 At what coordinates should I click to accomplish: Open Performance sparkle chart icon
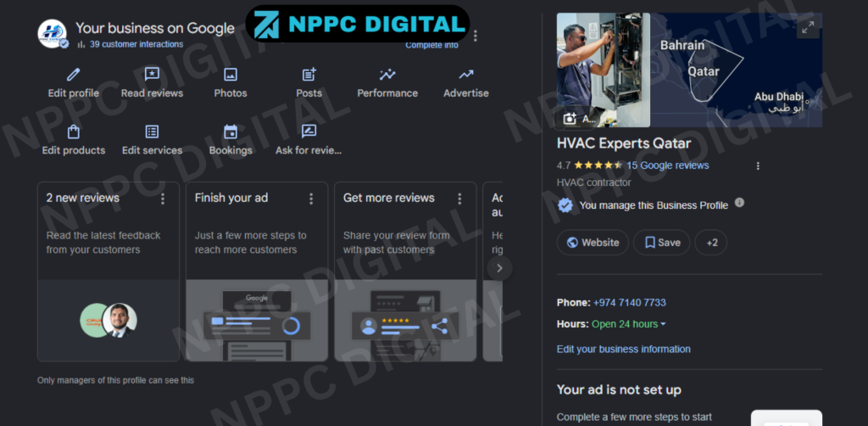[387, 74]
